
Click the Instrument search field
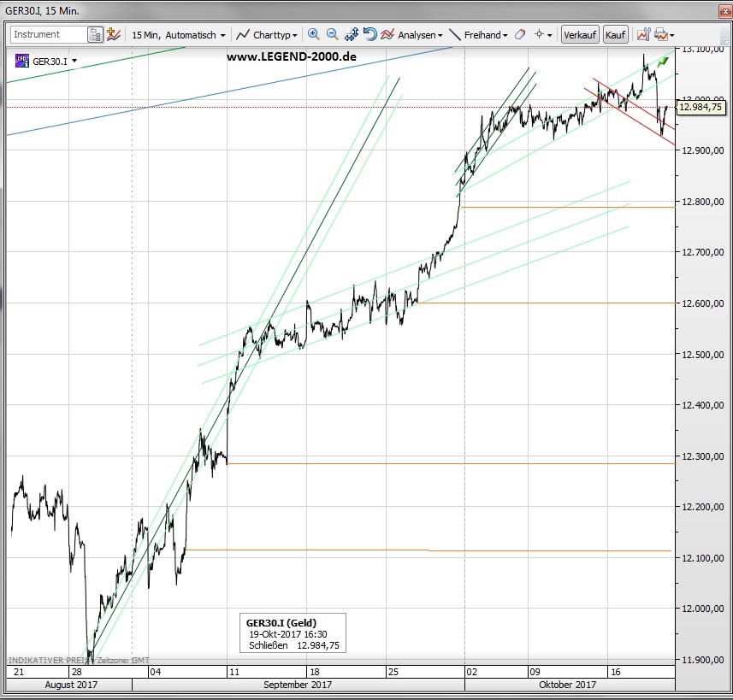point(49,34)
